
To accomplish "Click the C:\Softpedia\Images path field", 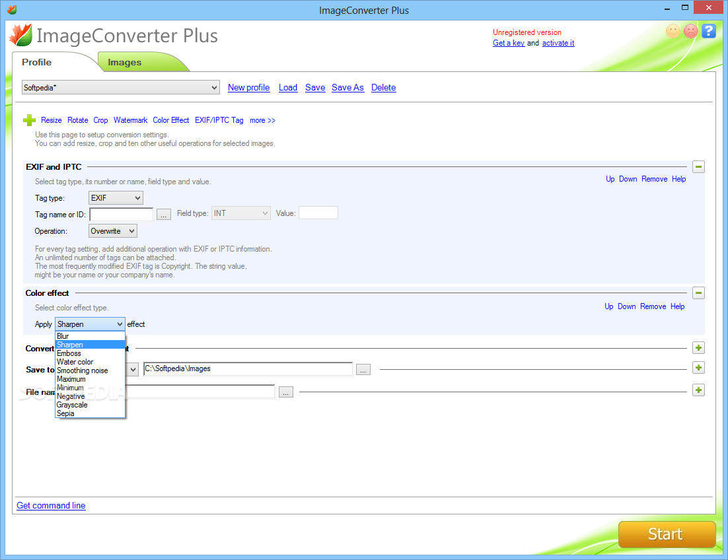I will (x=248, y=369).
